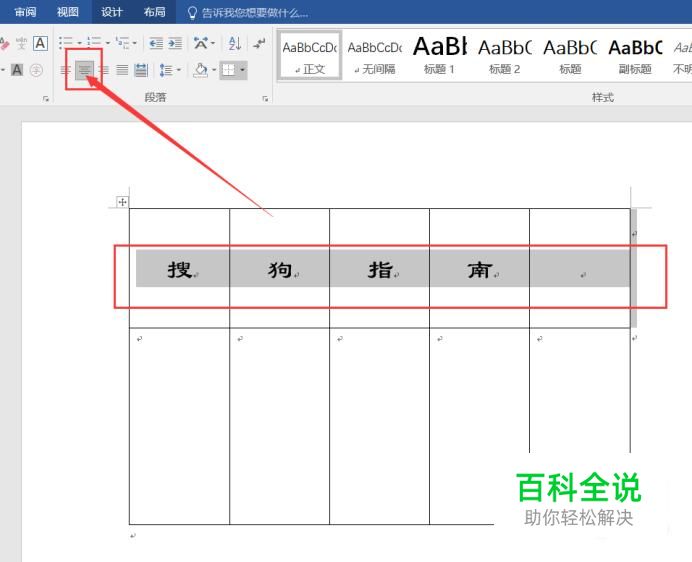Apply distributed alignment
692x562 pixels.
click(x=141, y=70)
